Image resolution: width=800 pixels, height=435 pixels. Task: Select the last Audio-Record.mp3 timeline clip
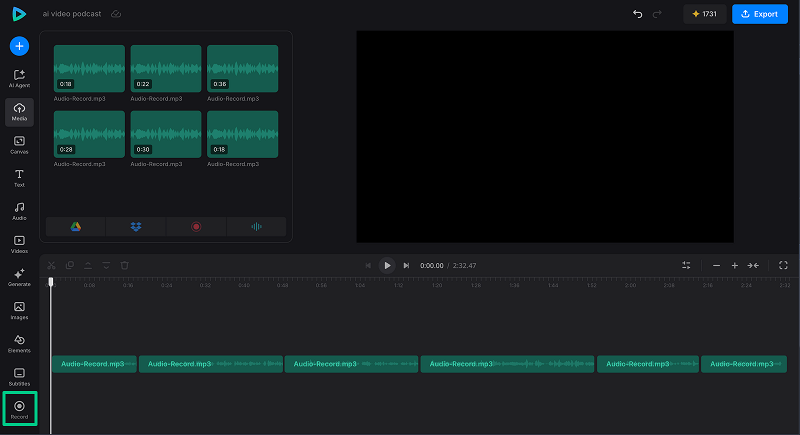click(744, 364)
